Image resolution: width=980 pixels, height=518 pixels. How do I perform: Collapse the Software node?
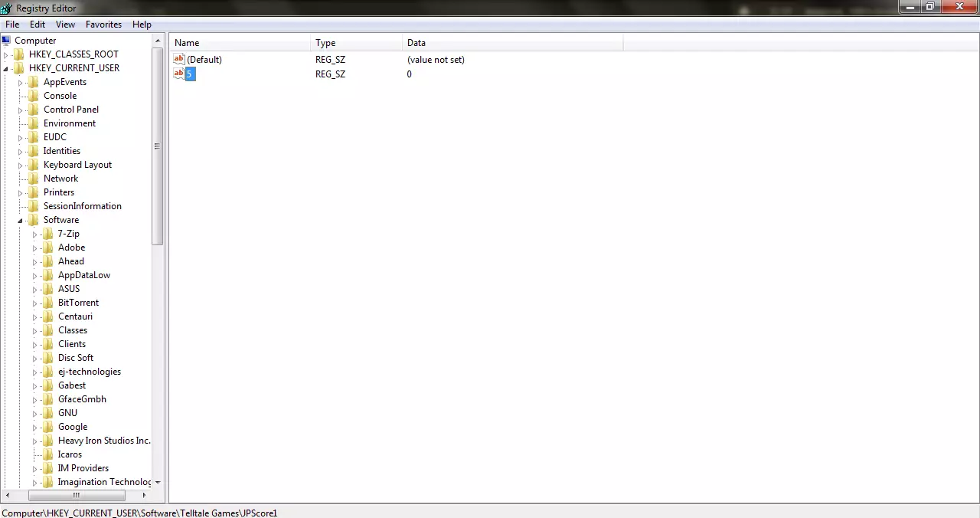(x=21, y=221)
